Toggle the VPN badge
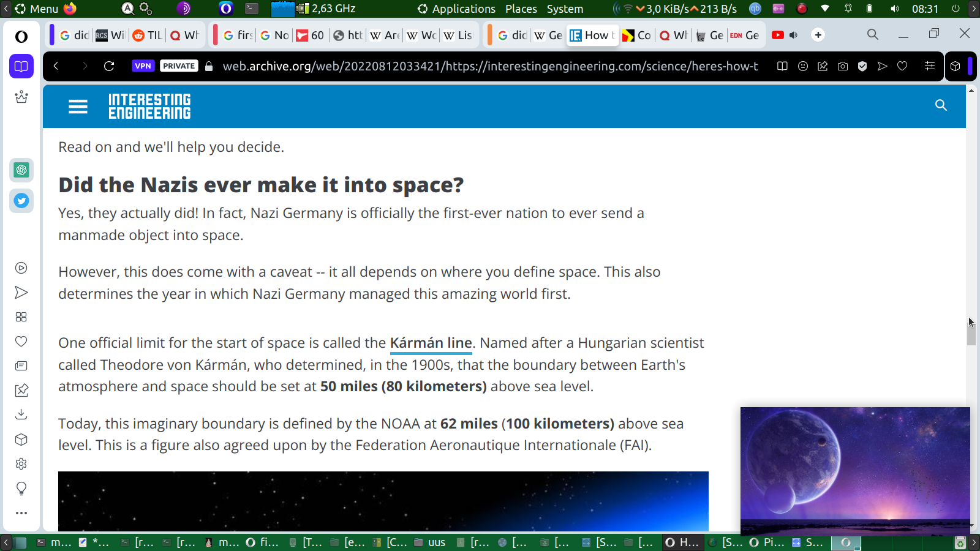The height and width of the screenshot is (551, 980). tap(143, 66)
